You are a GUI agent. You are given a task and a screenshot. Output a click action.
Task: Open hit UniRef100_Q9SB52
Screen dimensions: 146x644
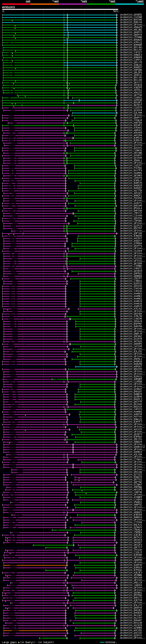[x=131, y=15]
